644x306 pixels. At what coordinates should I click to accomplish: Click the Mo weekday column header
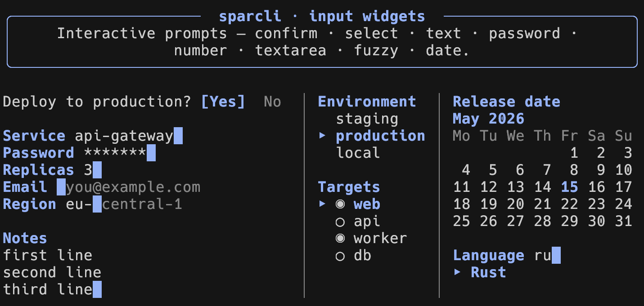pos(462,136)
